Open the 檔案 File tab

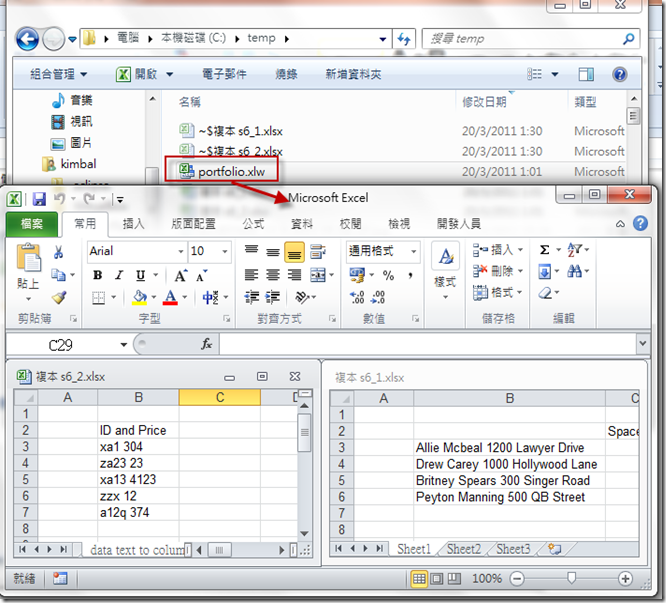coord(32,224)
